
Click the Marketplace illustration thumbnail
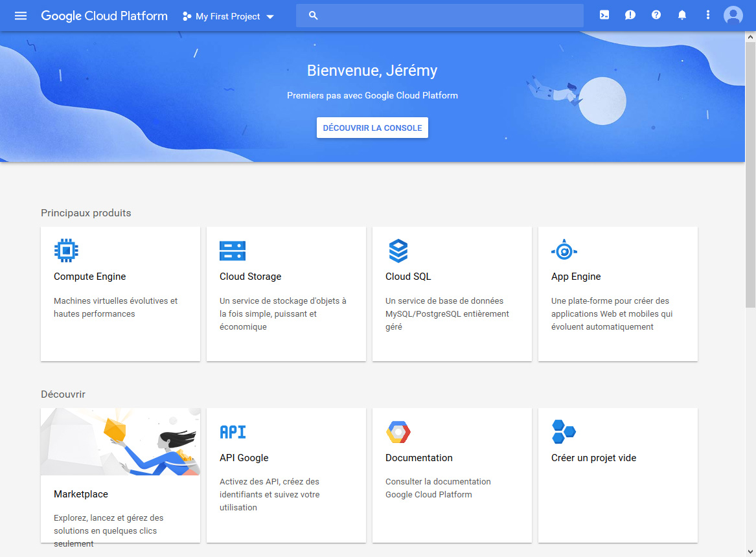point(120,442)
